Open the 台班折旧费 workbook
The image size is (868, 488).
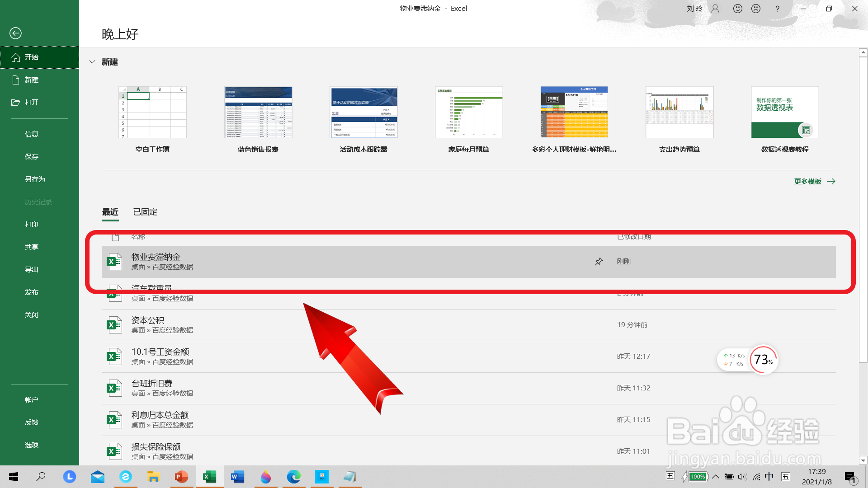[x=468, y=388]
